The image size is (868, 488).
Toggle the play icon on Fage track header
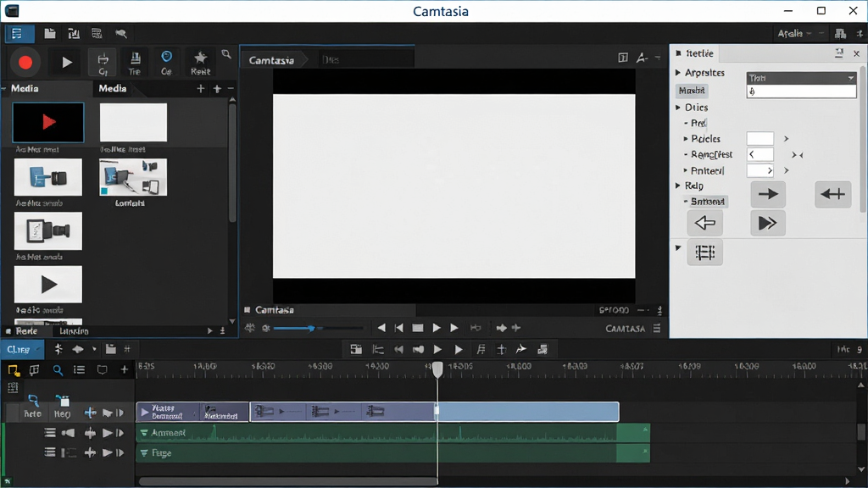click(x=108, y=453)
